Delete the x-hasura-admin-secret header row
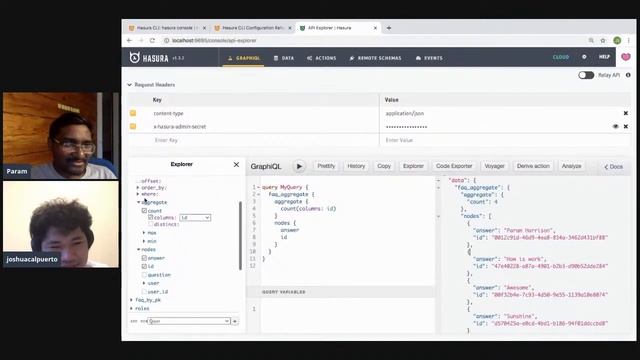This screenshot has width=640, height=360. click(x=625, y=127)
